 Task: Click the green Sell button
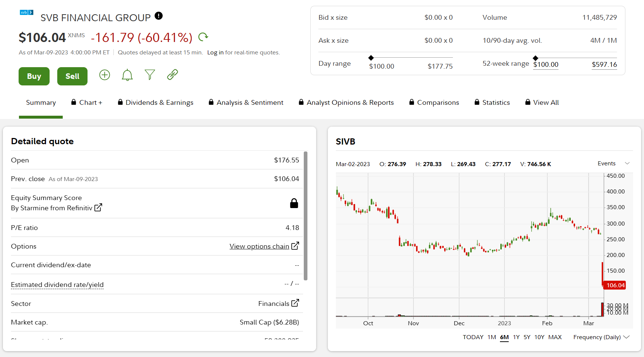coord(72,76)
